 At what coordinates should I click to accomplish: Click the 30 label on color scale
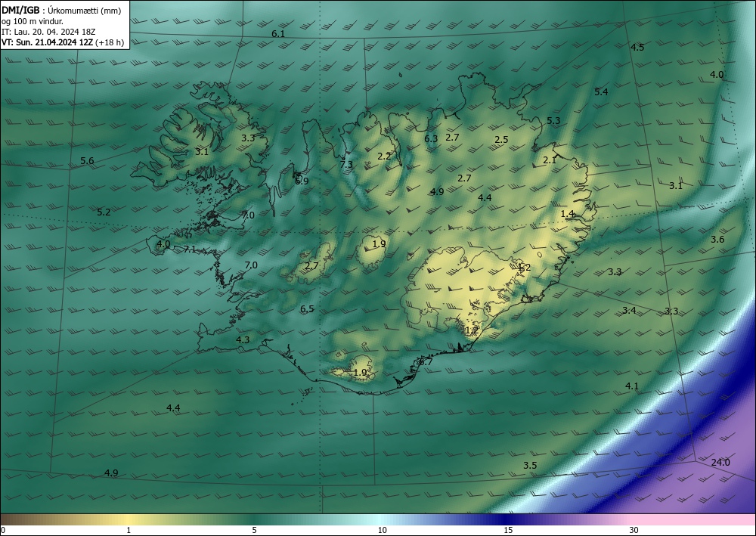click(x=634, y=531)
